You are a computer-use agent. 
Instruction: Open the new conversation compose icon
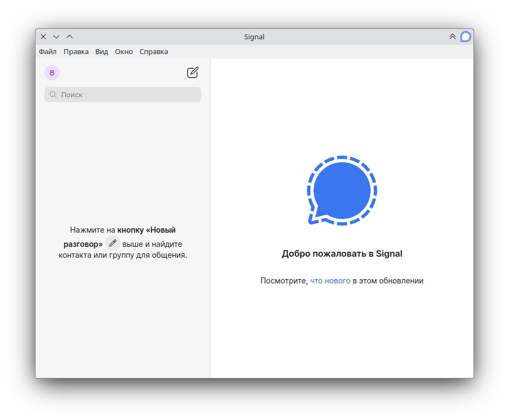(x=192, y=72)
